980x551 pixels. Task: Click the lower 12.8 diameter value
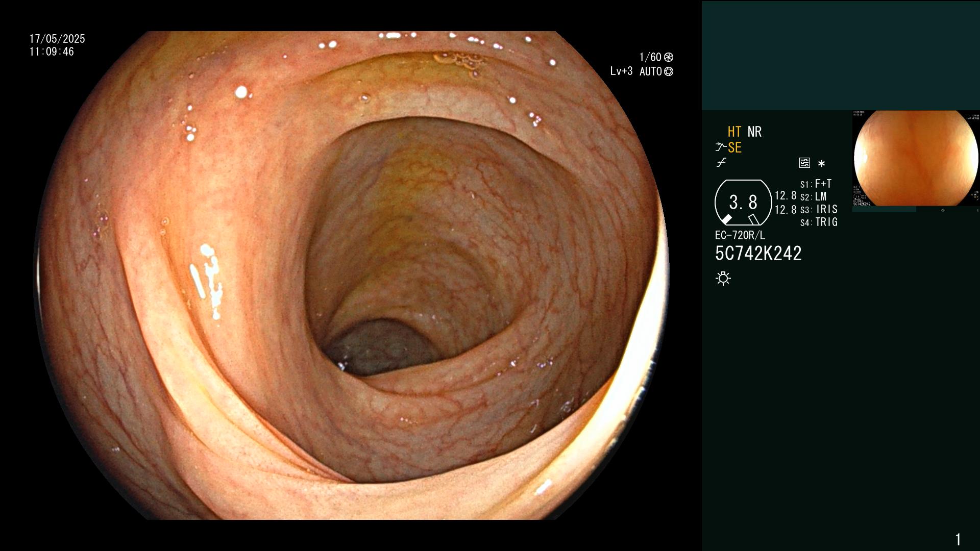[x=786, y=210]
